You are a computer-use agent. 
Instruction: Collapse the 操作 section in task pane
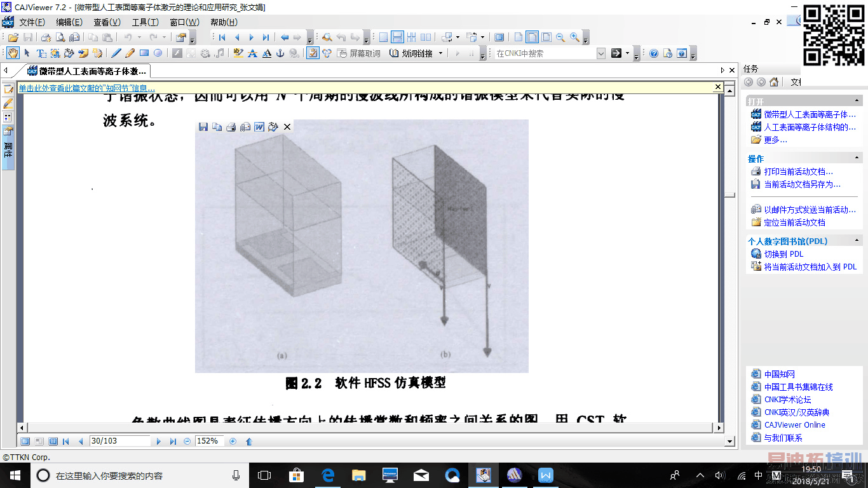tap(857, 158)
